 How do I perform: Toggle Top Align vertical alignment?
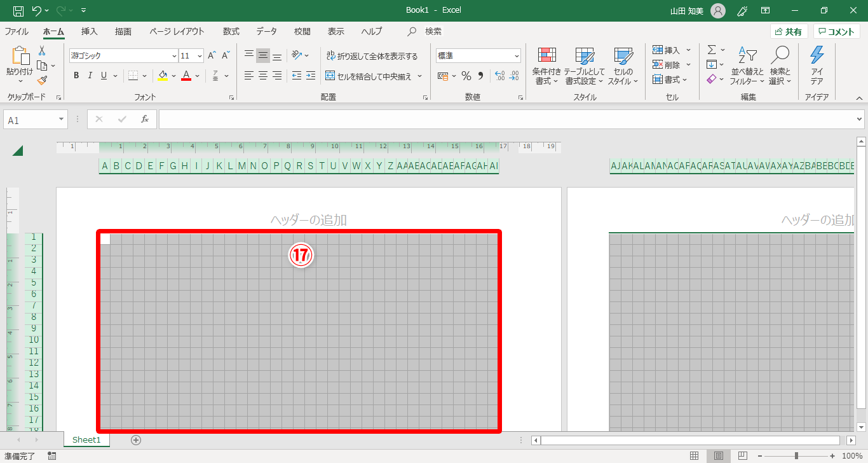pos(249,55)
